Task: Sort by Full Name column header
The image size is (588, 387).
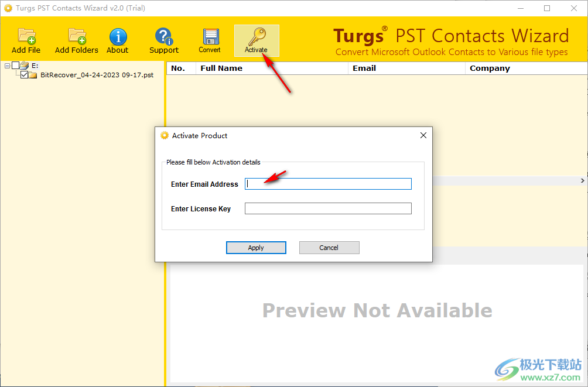Action: point(272,69)
